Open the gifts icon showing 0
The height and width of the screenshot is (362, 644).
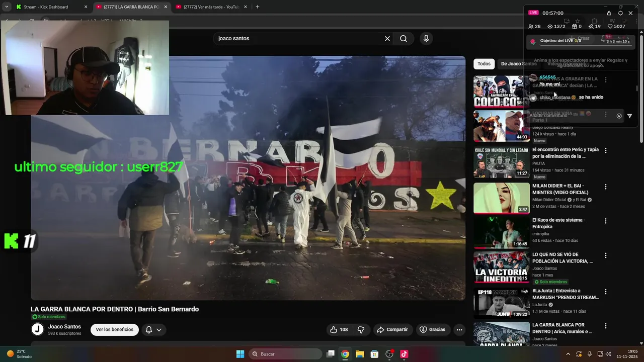tap(575, 27)
